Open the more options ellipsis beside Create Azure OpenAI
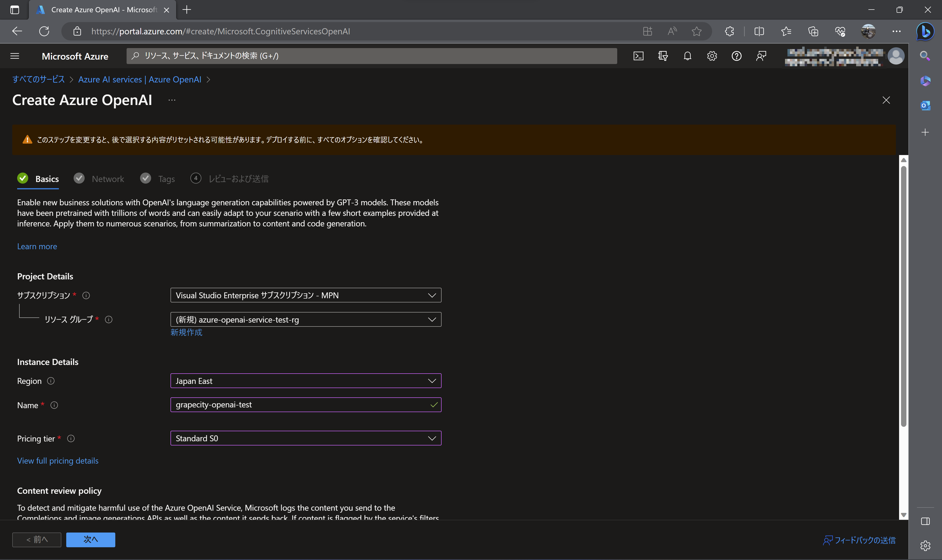The image size is (942, 560). (x=172, y=100)
